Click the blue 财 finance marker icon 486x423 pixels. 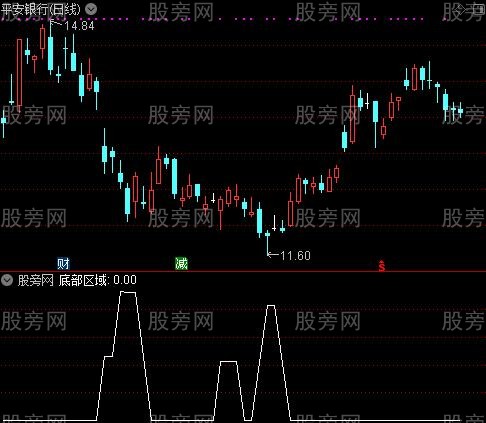click(x=63, y=263)
